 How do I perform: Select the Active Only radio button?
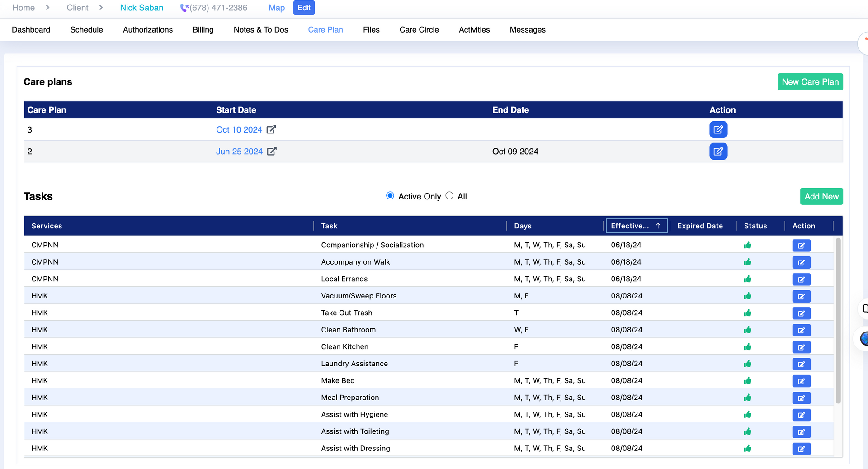pos(390,196)
